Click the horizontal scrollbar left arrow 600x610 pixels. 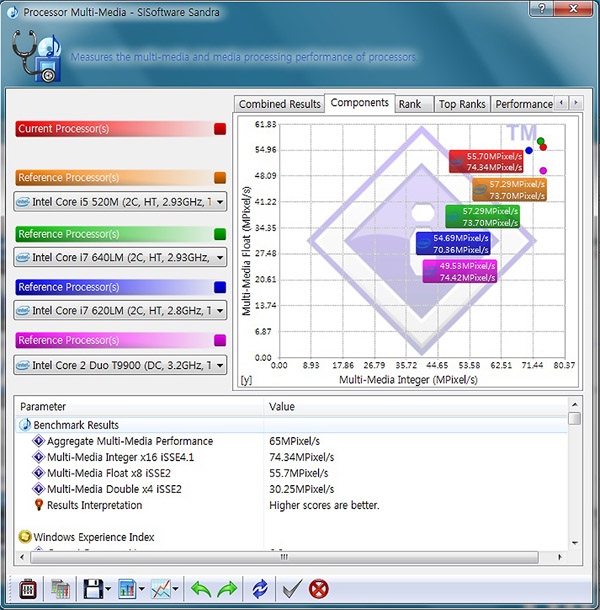pyautogui.click(x=22, y=557)
